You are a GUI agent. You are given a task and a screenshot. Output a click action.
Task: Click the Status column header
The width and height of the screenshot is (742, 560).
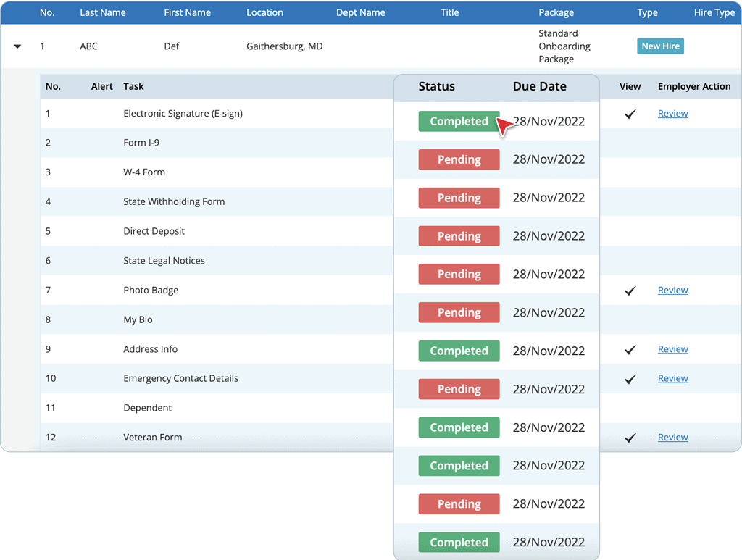pyautogui.click(x=437, y=86)
